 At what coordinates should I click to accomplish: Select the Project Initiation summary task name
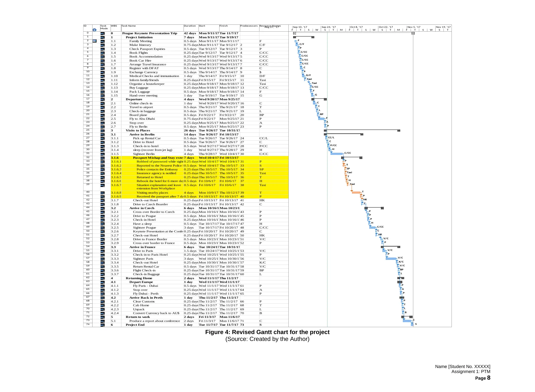[139, 37]
